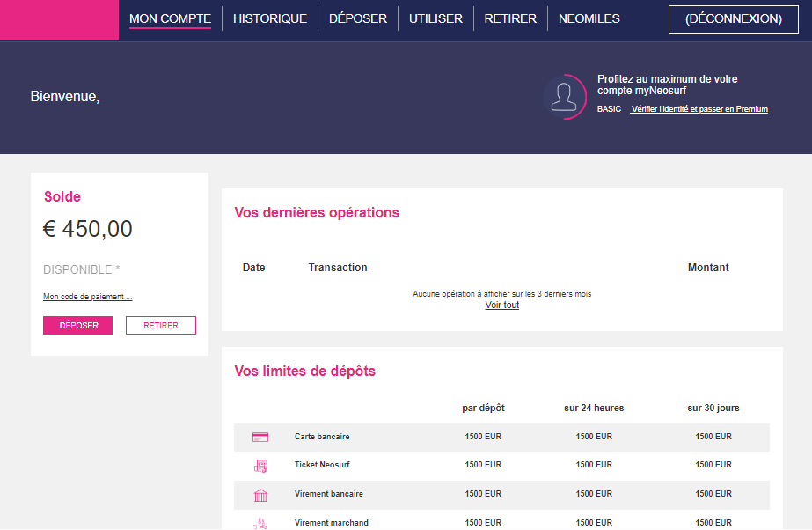Click the Virement marchand row label
The width and height of the screenshot is (812, 530).
[x=332, y=523]
